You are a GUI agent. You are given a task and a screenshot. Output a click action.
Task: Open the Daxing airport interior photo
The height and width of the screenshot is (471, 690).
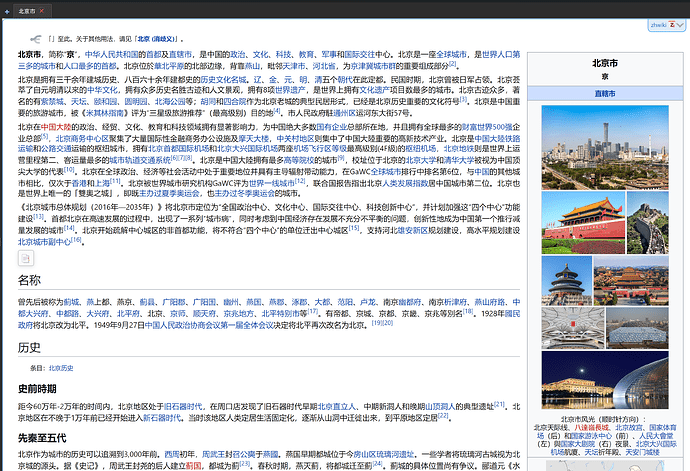pos(573,328)
